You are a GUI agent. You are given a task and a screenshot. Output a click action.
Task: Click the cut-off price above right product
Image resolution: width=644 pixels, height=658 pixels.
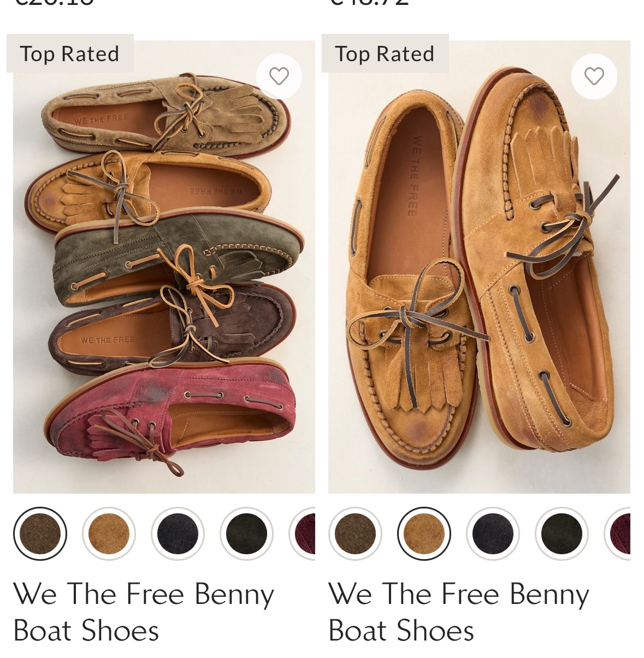click(370, 3)
